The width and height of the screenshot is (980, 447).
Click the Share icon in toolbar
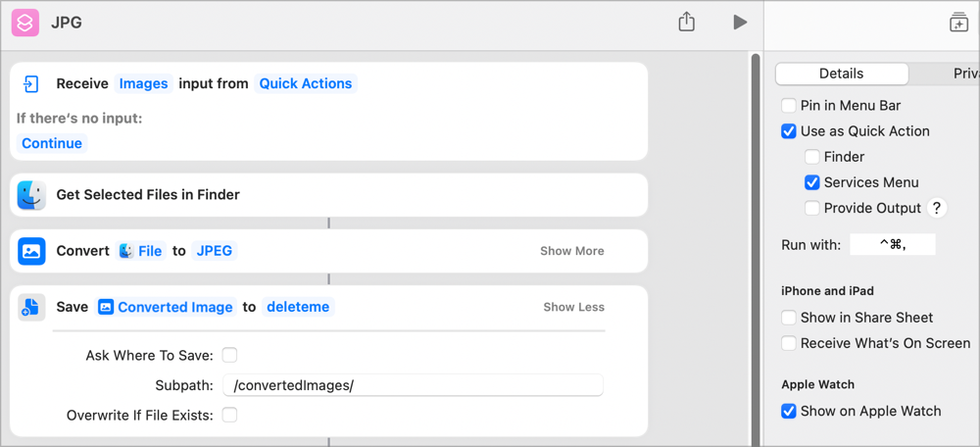(x=686, y=22)
